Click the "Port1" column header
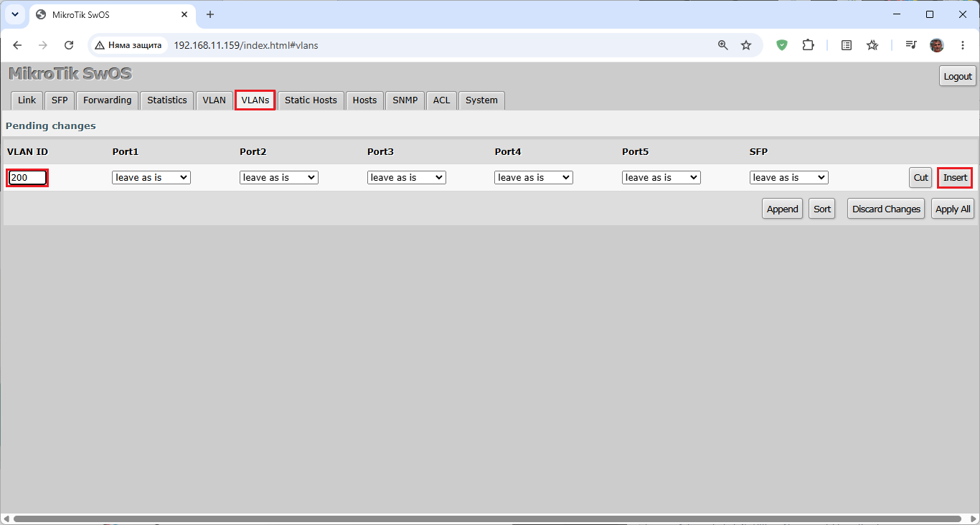This screenshot has height=525, width=980. coord(126,151)
